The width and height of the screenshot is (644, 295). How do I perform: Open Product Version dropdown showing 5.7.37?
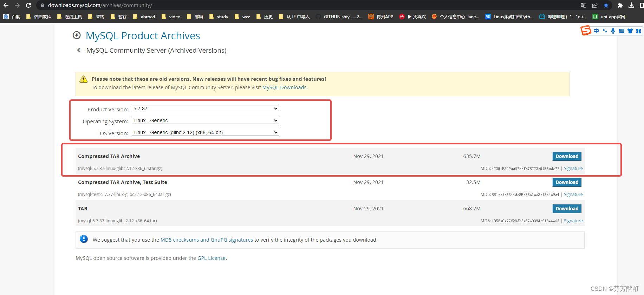205,109
